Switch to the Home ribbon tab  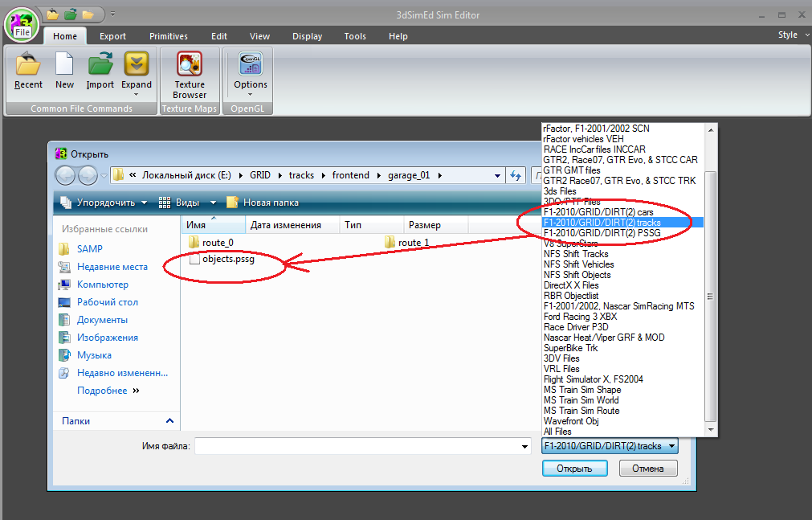(65, 36)
